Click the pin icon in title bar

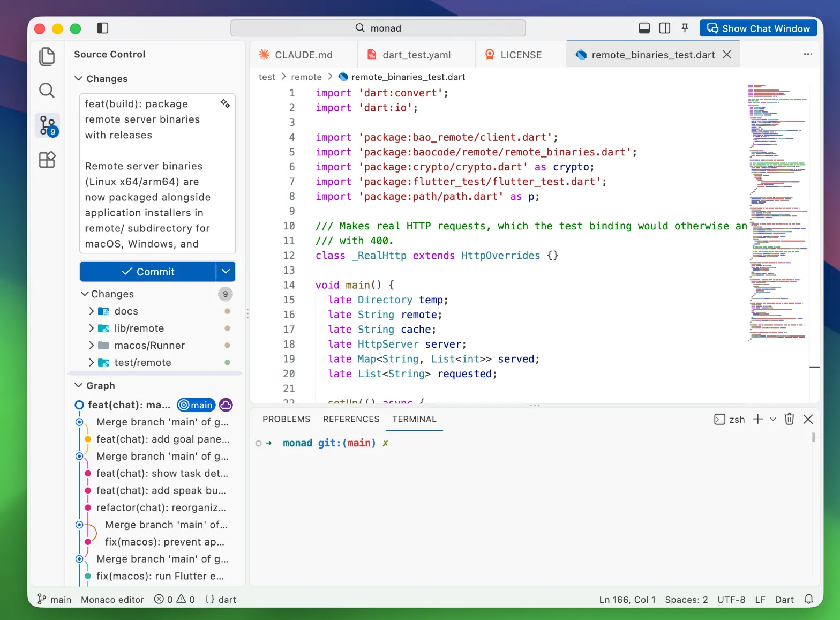pyautogui.click(x=685, y=28)
